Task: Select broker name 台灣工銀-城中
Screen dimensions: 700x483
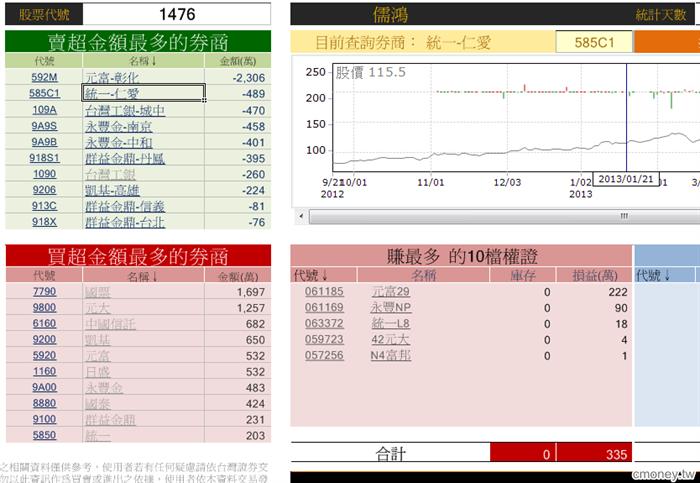Action: pyautogui.click(x=125, y=110)
